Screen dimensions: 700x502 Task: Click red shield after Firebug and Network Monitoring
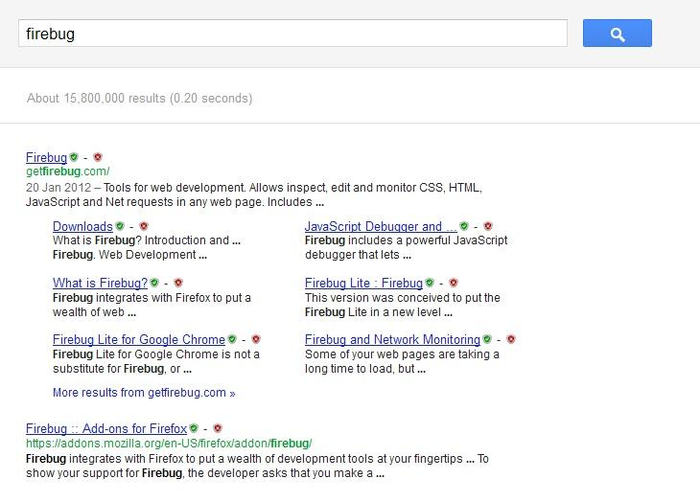pyautogui.click(x=511, y=339)
